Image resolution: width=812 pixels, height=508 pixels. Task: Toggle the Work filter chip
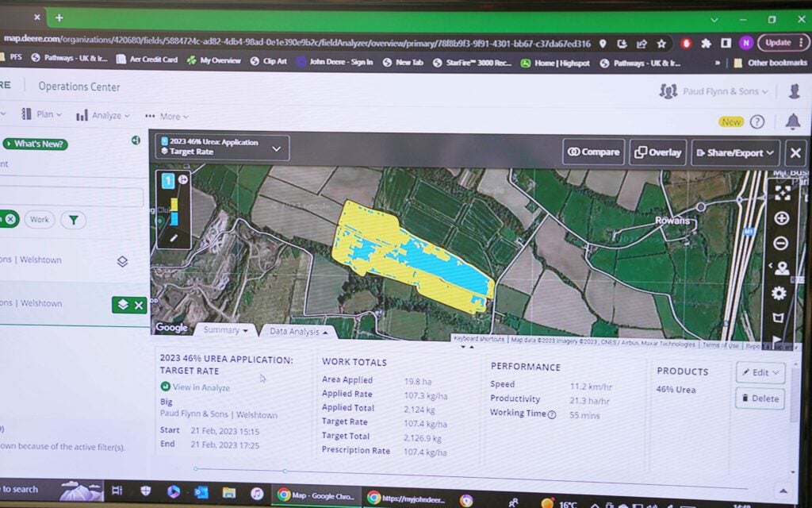[39, 220]
